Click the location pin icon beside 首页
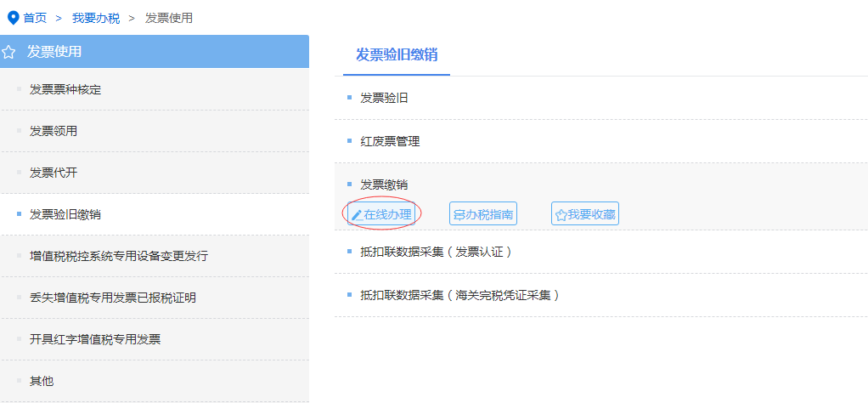This screenshot has height=403, width=868. [x=13, y=18]
